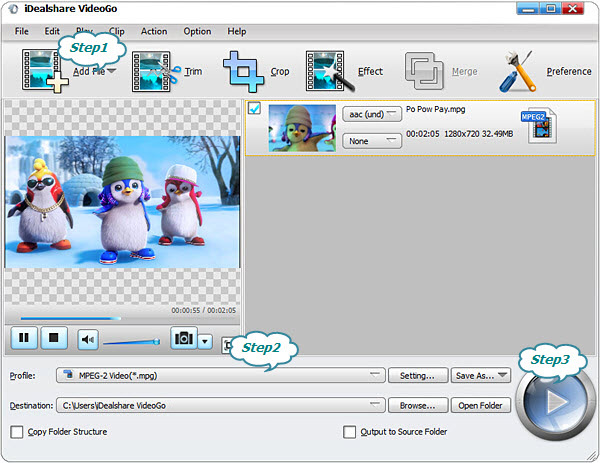Open the Help menu
The height and width of the screenshot is (463, 600).
236,31
